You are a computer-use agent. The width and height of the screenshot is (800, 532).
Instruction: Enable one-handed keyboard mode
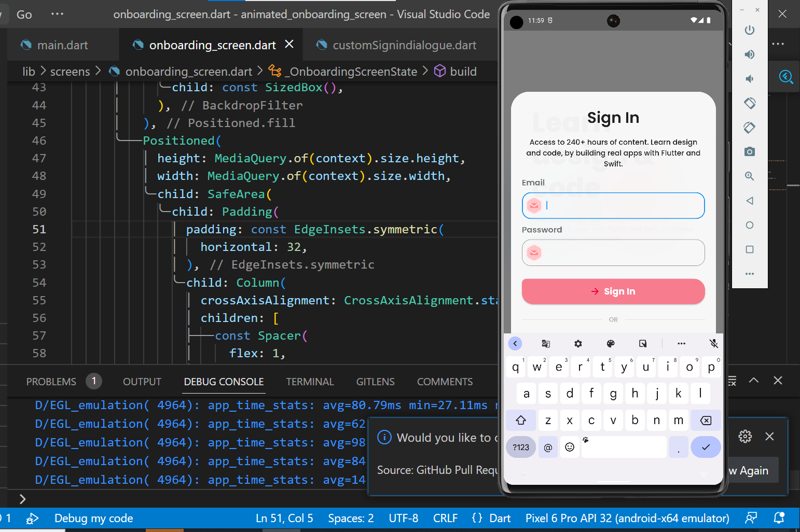pos(643,343)
